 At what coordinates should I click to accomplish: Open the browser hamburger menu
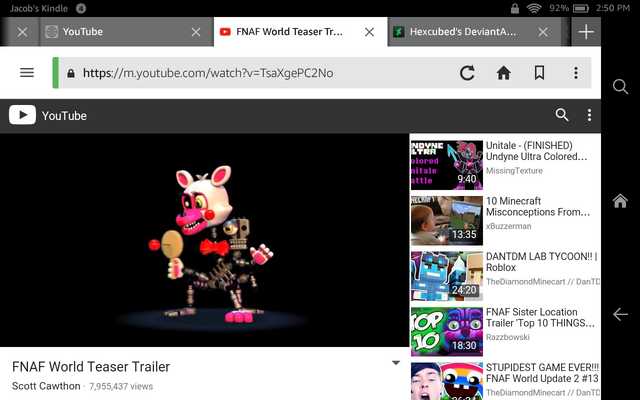pos(27,73)
